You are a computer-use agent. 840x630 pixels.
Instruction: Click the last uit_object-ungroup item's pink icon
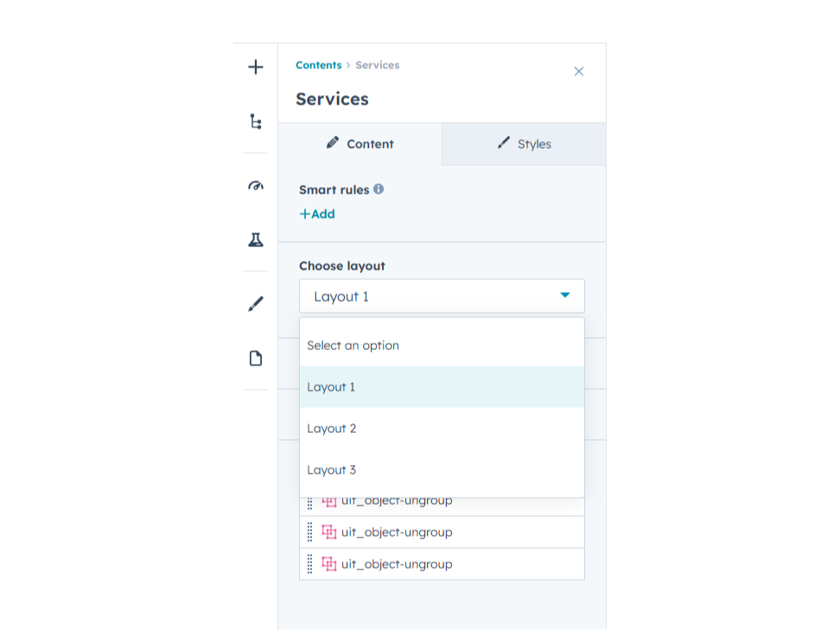coord(329,563)
